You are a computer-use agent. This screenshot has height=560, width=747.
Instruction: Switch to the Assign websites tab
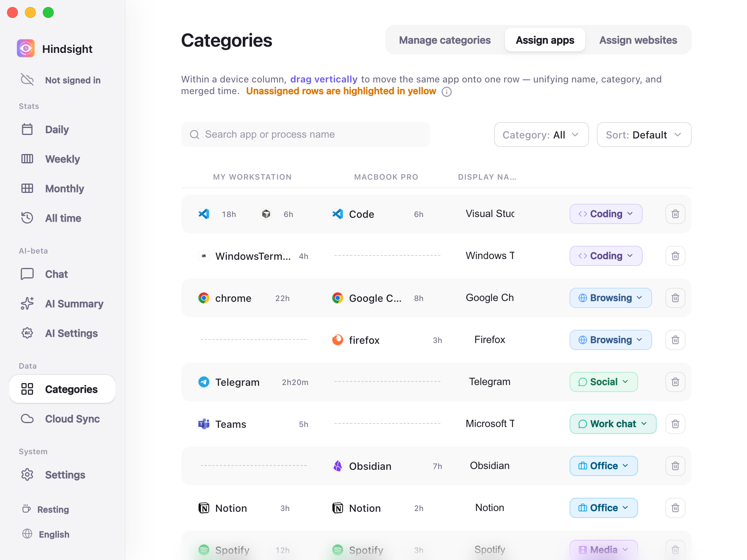[638, 40]
